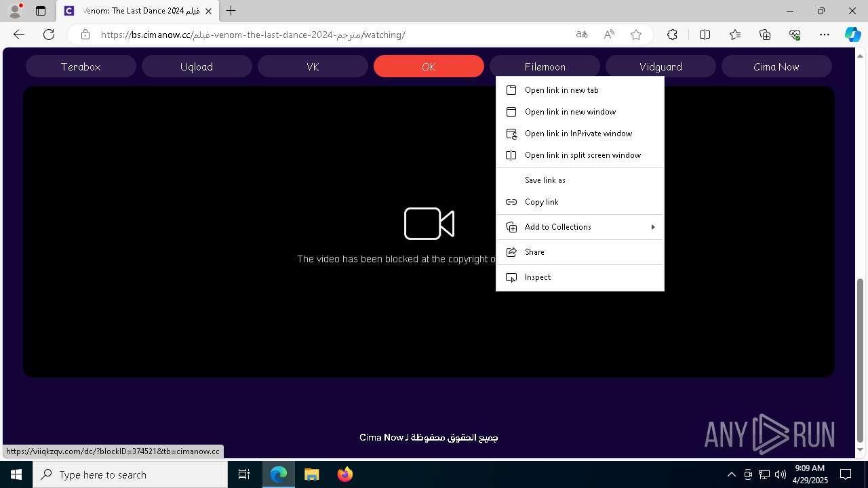Click the vertical page scrollbar thumb
This screenshot has height=488, width=868.
[x=861, y=359]
